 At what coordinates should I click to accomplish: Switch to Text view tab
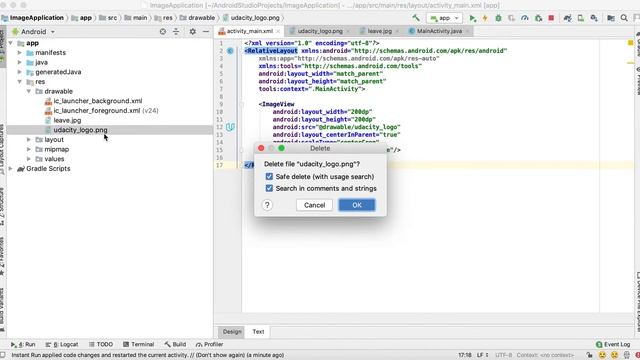click(x=258, y=331)
